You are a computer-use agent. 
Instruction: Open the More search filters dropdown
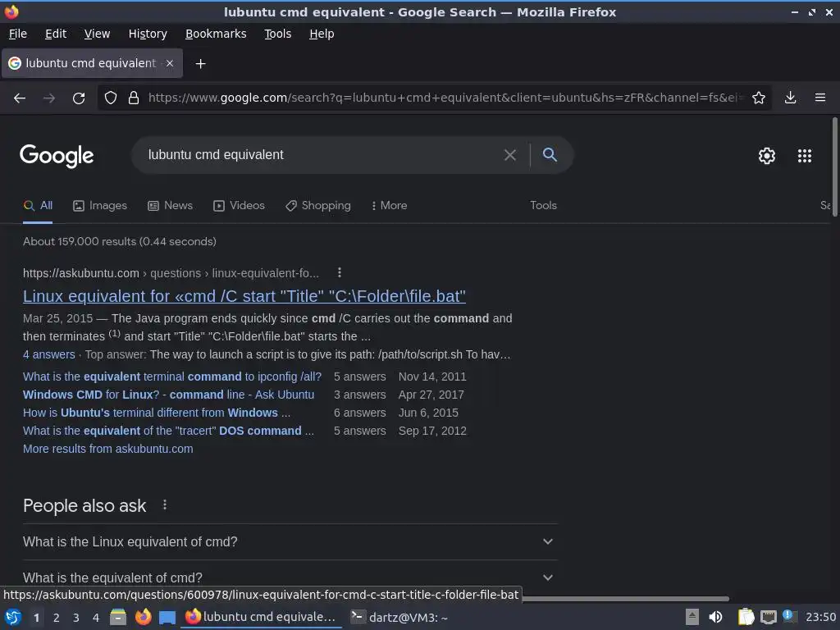coord(389,206)
